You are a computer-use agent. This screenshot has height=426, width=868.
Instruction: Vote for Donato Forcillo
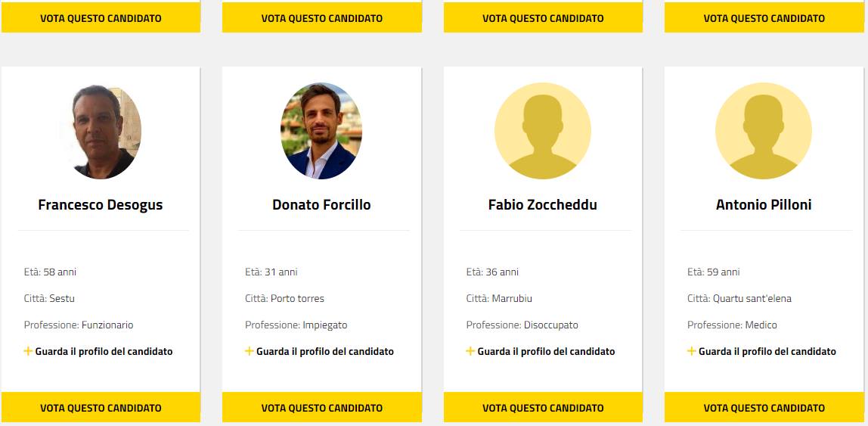[x=321, y=407]
